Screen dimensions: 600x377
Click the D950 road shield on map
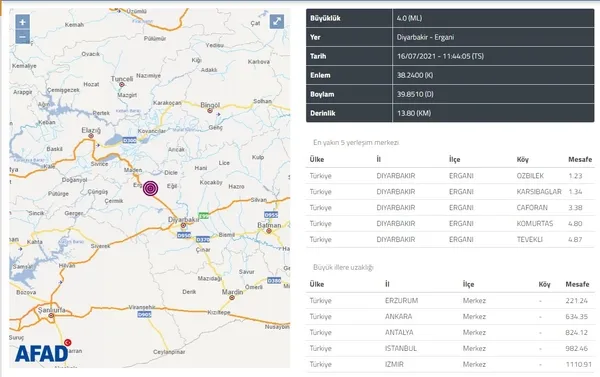[x=184, y=235]
